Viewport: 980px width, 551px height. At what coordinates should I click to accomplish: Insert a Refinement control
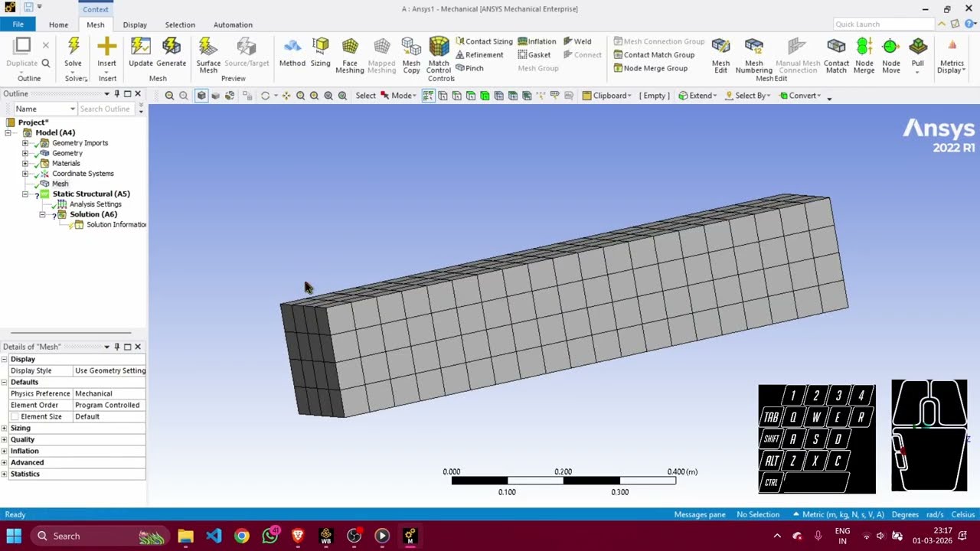479,55
